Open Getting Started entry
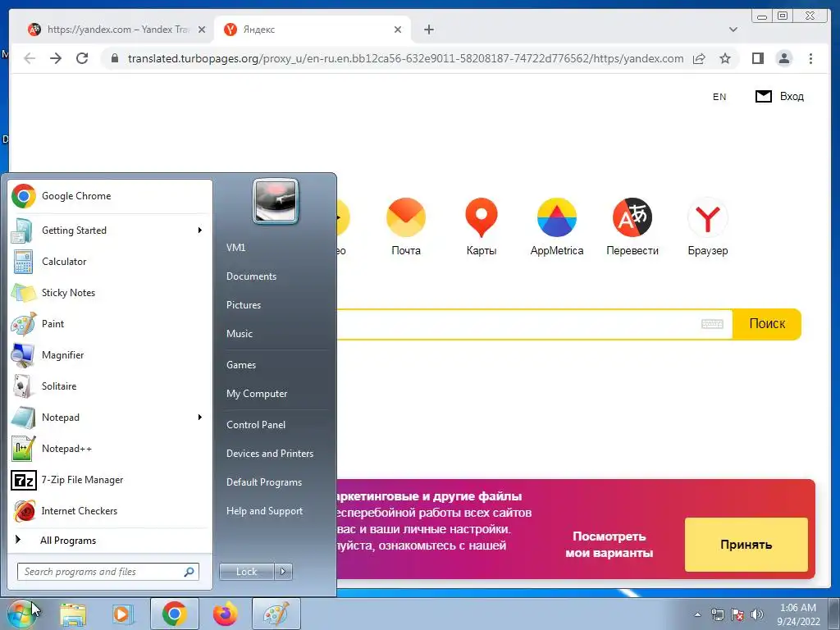Image resolution: width=840 pixels, height=630 pixels. tap(110, 231)
